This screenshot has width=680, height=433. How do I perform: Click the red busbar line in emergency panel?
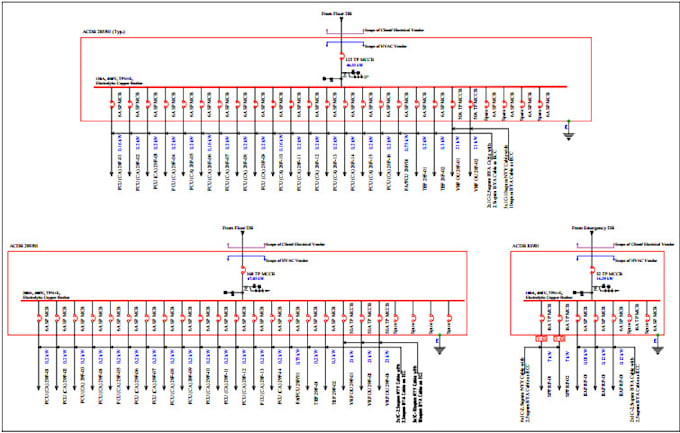(592, 300)
